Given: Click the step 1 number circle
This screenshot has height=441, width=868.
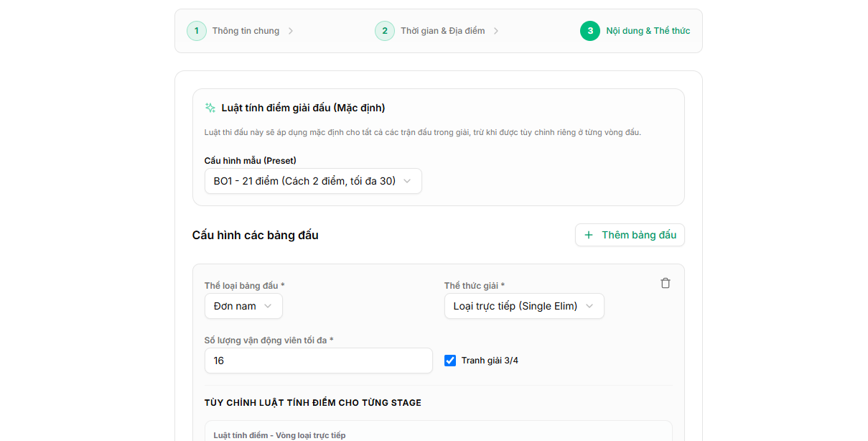Looking at the screenshot, I should coord(197,31).
